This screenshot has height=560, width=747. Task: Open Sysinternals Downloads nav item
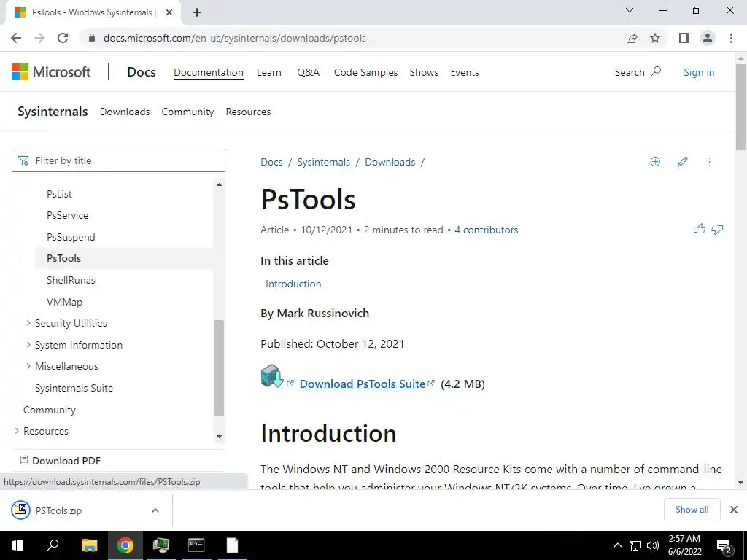(125, 112)
